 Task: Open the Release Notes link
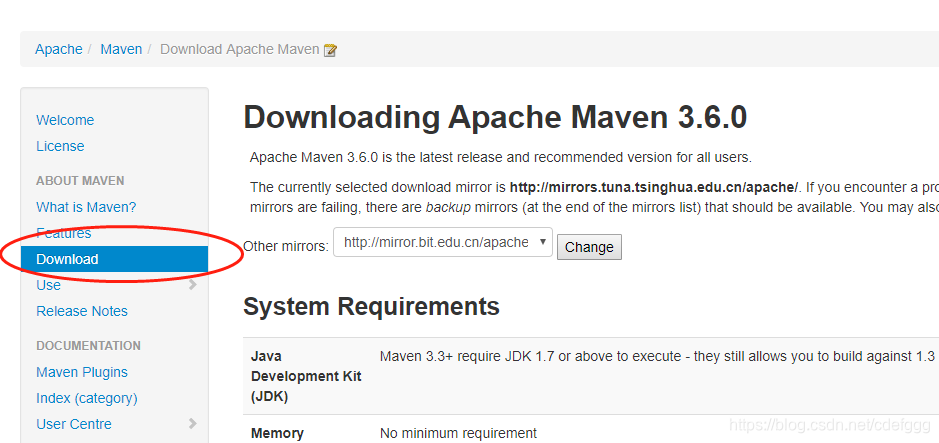[82, 311]
